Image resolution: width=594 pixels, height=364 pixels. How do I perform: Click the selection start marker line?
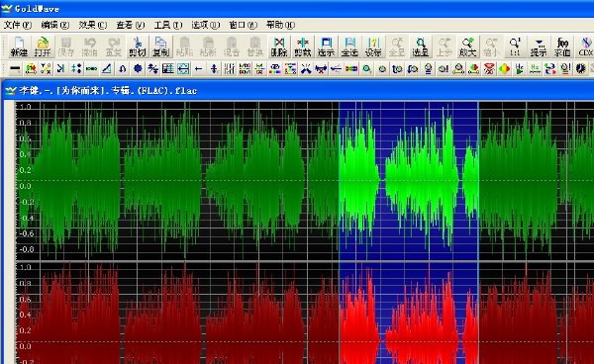pos(339,232)
